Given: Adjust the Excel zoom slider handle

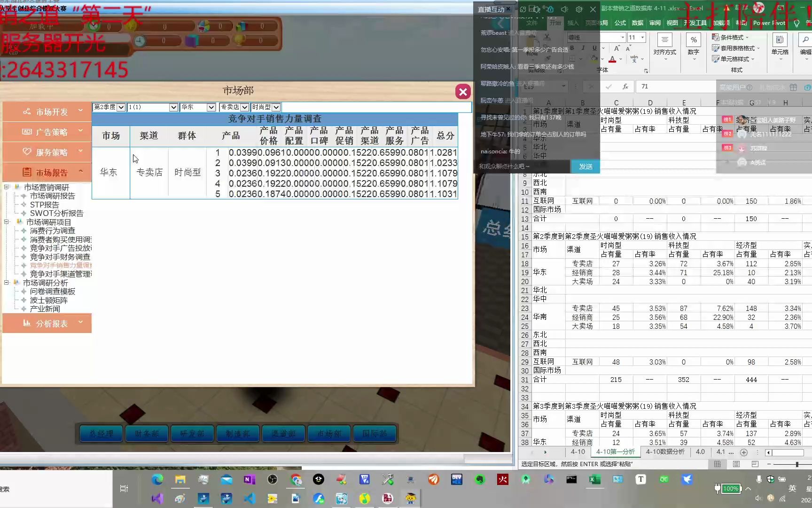Looking at the screenshot, I should point(797,464).
